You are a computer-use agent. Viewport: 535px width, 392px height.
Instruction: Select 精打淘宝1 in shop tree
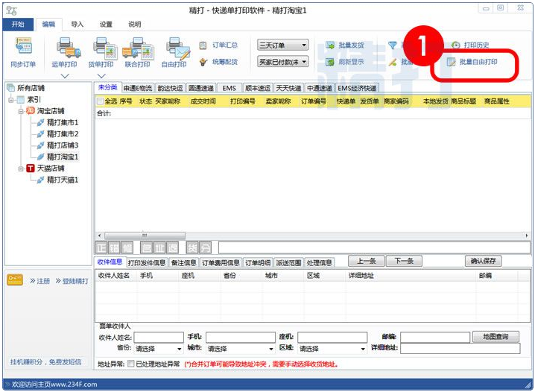click(63, 157)
